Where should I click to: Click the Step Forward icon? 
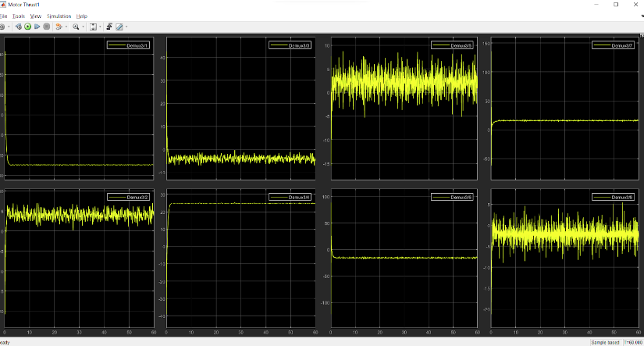[x=37, y=26]
